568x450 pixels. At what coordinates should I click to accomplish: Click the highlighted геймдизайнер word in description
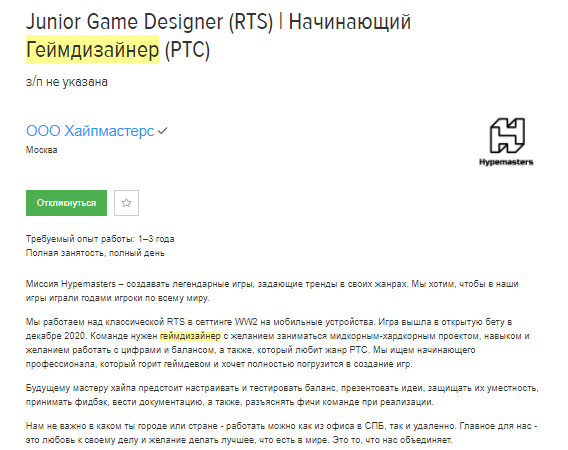pos(191,336)
